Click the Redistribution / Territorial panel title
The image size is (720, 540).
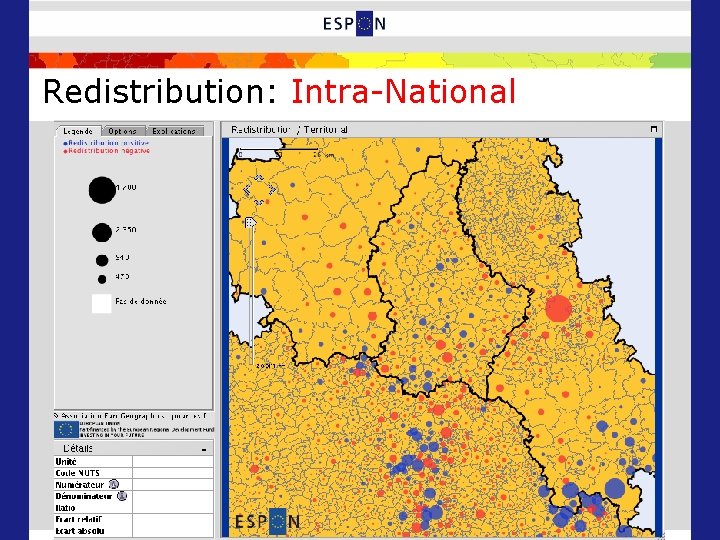coord(289,129)
